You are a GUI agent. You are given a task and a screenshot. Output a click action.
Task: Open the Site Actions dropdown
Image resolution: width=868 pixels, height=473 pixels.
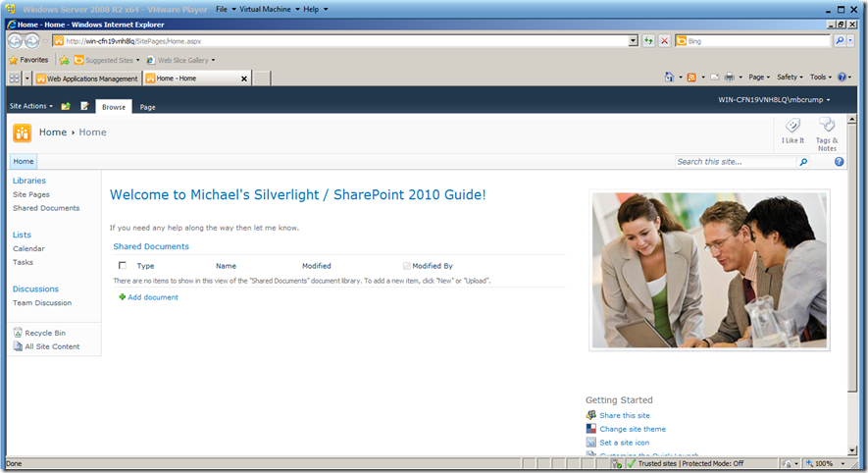point(31,106)
